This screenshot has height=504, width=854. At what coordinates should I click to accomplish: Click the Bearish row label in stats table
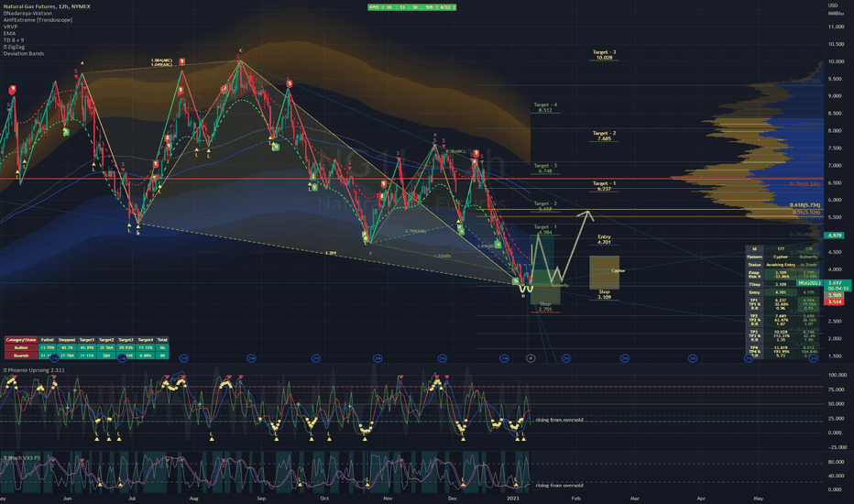(21, 356)
